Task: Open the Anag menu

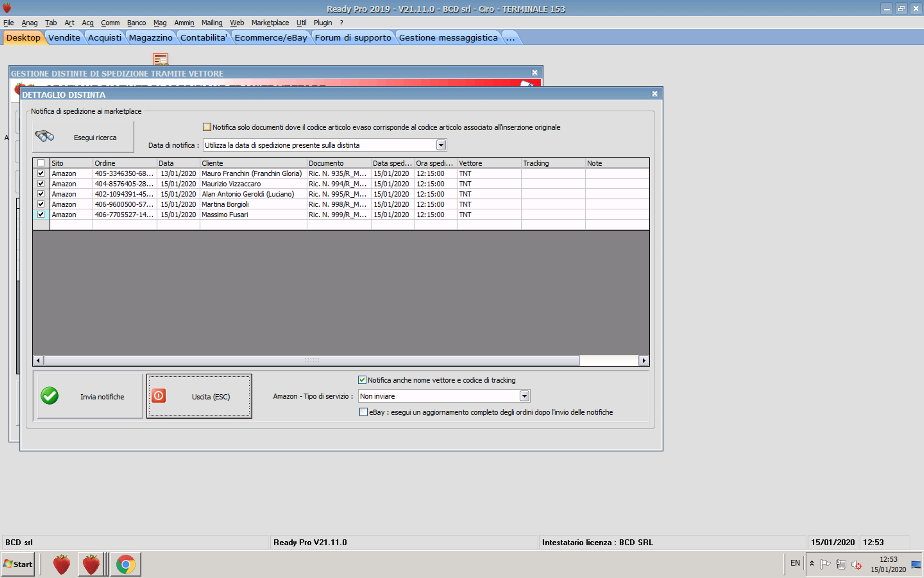Action: coord(30,23)
